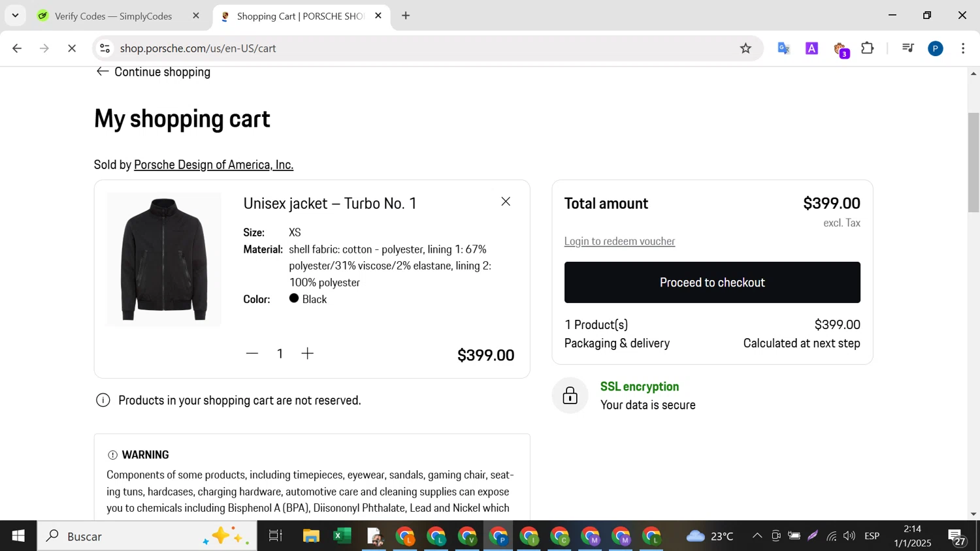980x551 pixels.
Task: Click the $399.00 total amount value
Action: [832, 203]
